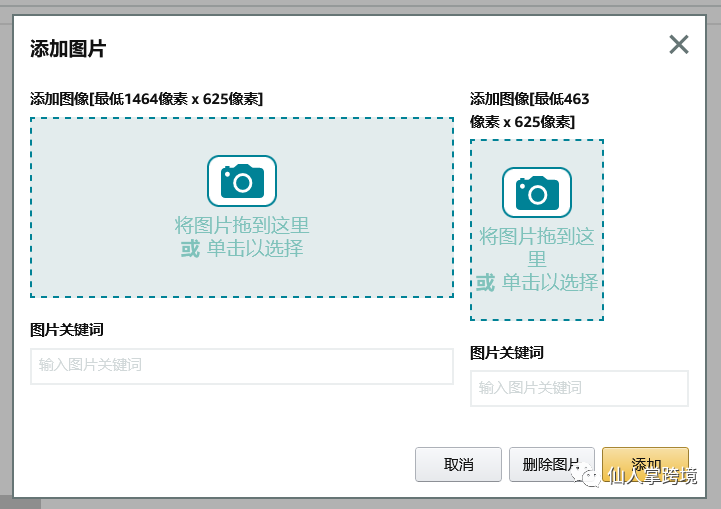
Task: Click 单击以选择 in the large upload box
Action: (254, 249)
